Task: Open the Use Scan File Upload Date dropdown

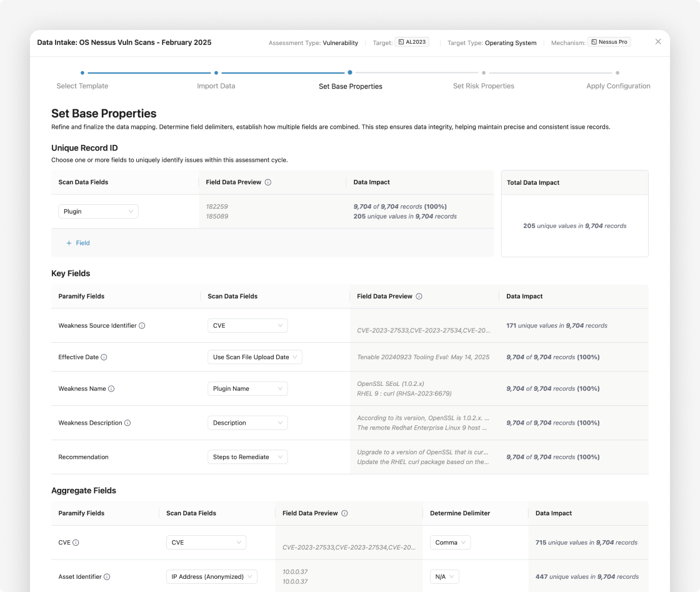Action: [255, 357]
